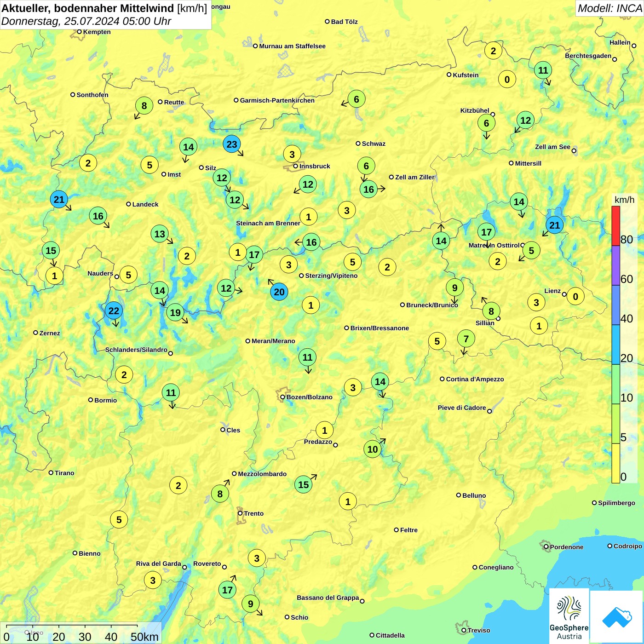Click the lime 5–10 km/h legend segment
The image size is (644, 644).
click(615, 424)
